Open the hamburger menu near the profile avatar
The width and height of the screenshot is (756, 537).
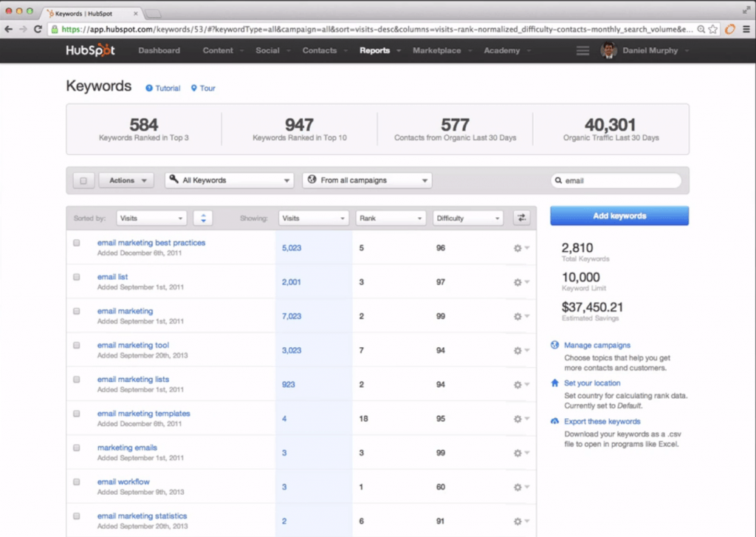click(583, 51)
